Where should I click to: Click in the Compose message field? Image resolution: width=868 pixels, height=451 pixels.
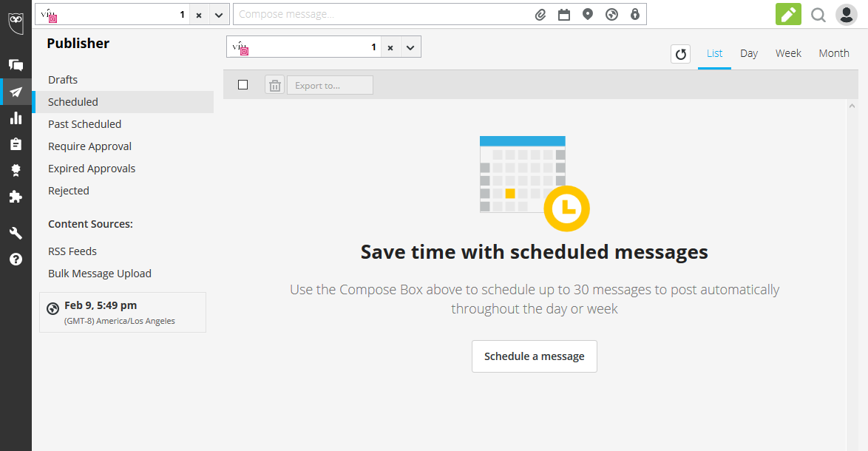(x=382, y=14)
